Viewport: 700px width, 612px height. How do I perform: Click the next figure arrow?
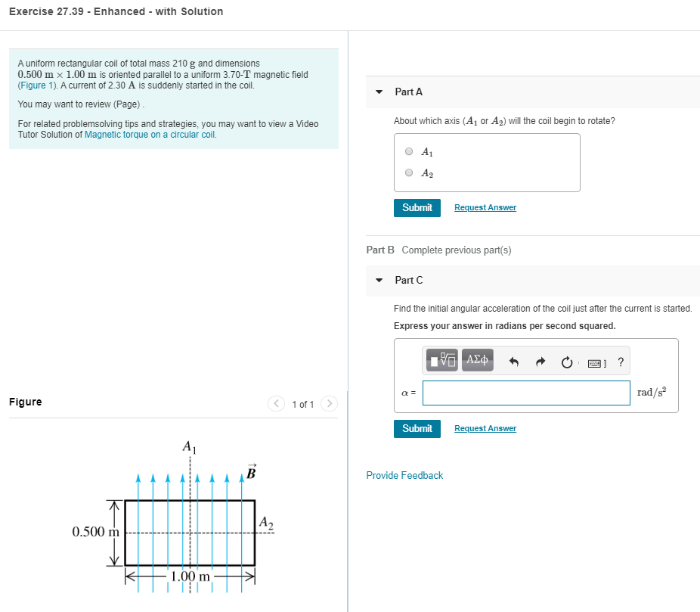(x=330, y=404)
